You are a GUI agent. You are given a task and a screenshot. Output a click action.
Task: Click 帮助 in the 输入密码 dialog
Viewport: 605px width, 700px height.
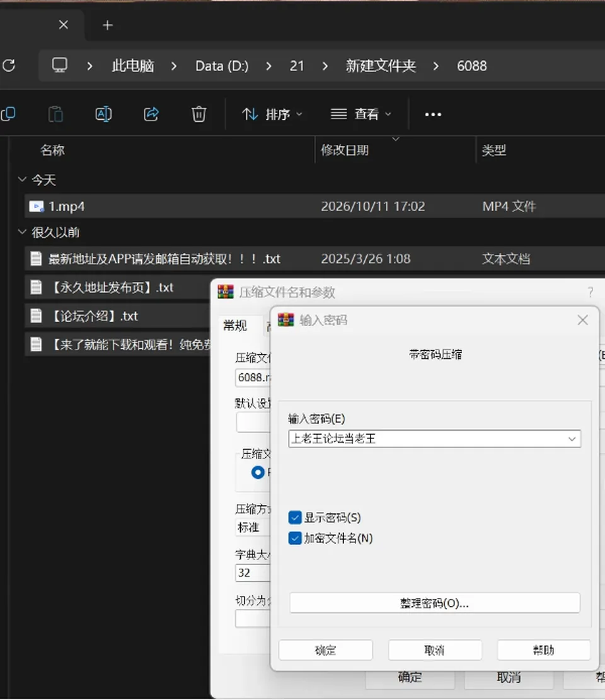(543, 650)
